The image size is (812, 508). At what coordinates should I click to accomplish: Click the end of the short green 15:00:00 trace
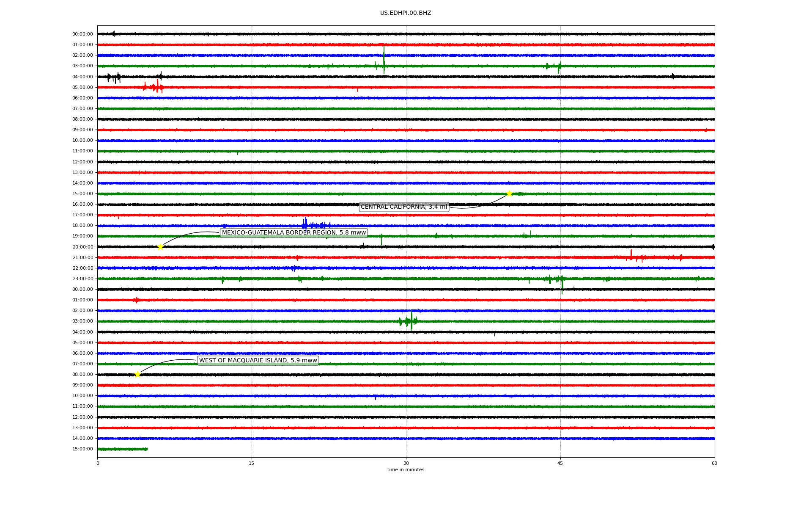click(x=147, y=449)
